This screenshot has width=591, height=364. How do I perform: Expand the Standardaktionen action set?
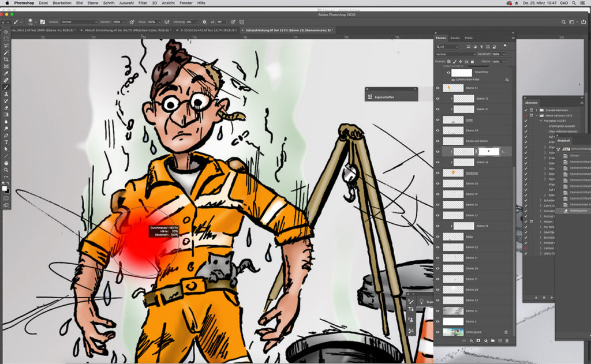536,110
